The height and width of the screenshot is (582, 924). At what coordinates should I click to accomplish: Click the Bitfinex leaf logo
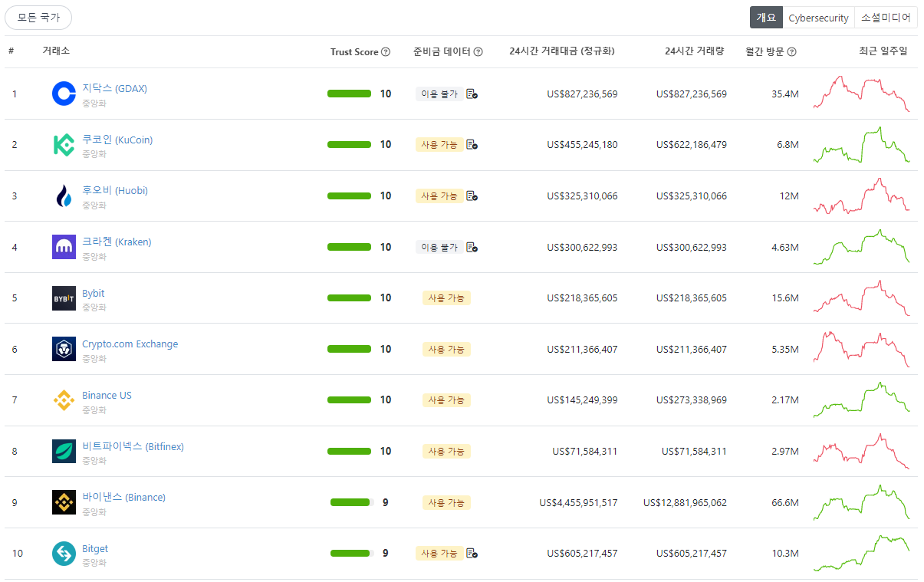[x=64, y=452]
